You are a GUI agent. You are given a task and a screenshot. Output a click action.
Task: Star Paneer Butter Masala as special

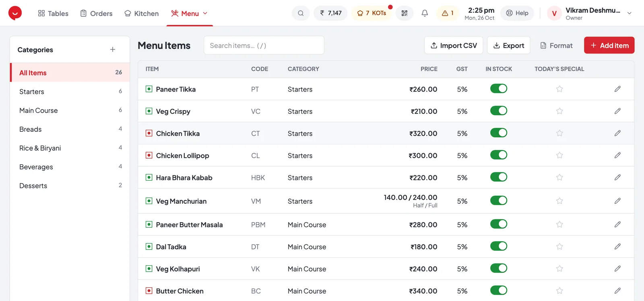coord(559,224)
